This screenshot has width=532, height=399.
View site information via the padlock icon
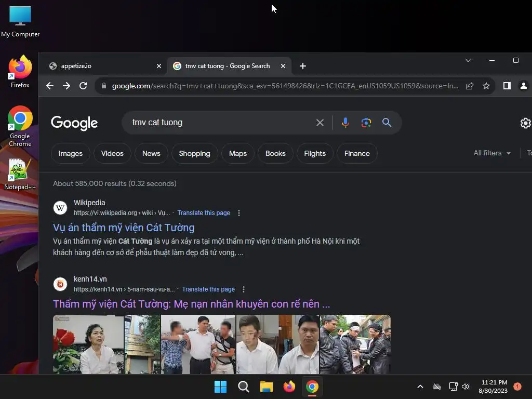click(104, 86)
